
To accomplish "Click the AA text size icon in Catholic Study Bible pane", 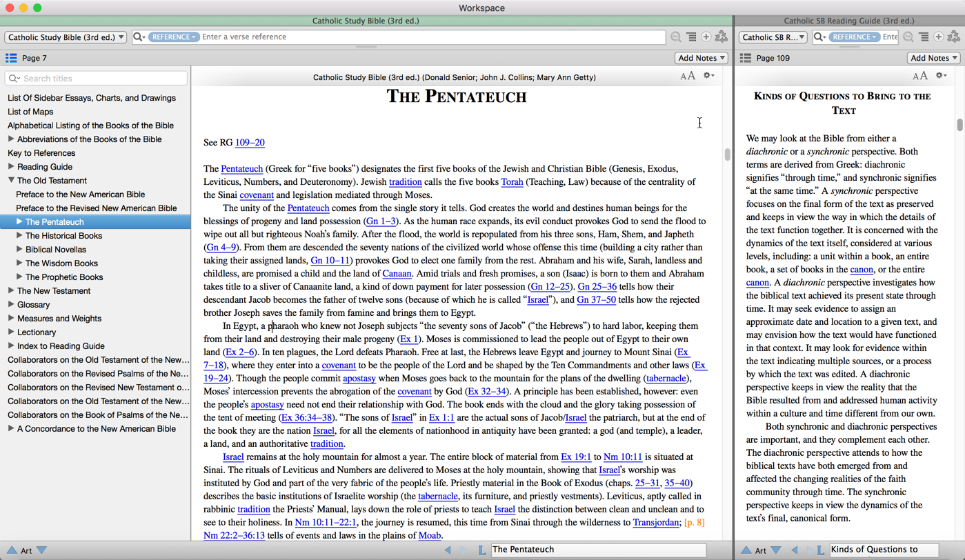I will tap(688, 76).
